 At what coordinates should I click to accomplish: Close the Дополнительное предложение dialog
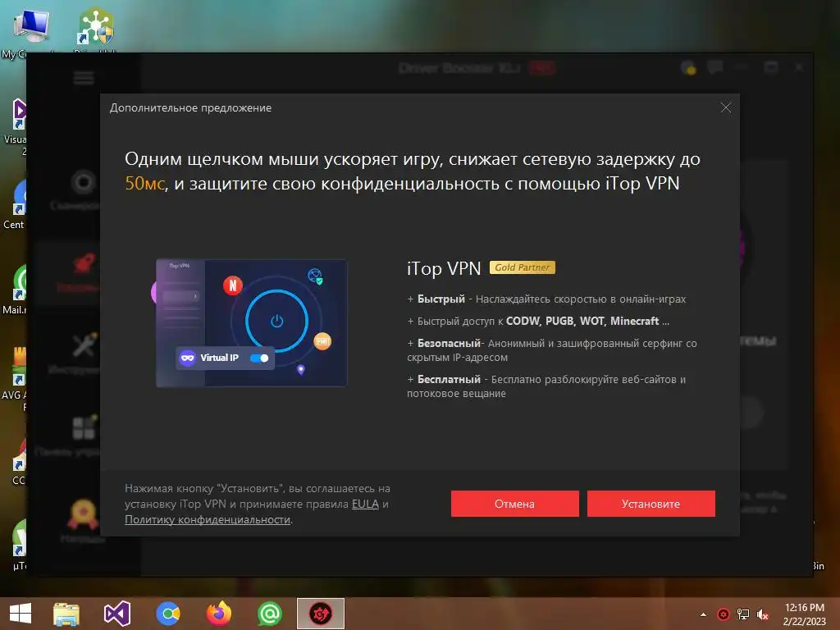726,107
